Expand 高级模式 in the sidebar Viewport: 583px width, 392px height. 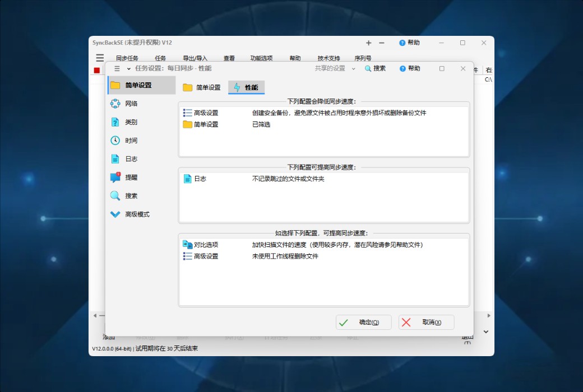pos(116,214)
